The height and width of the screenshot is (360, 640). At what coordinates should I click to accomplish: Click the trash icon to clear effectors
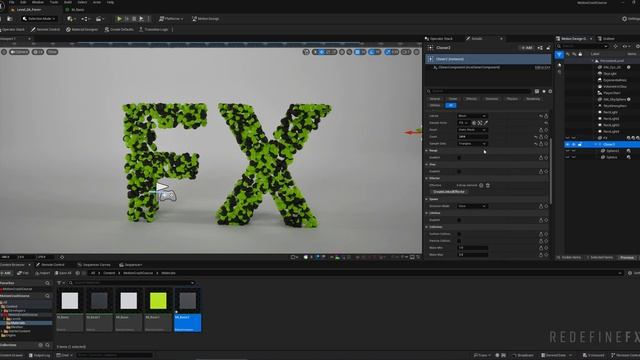click(x=488, y=185)
